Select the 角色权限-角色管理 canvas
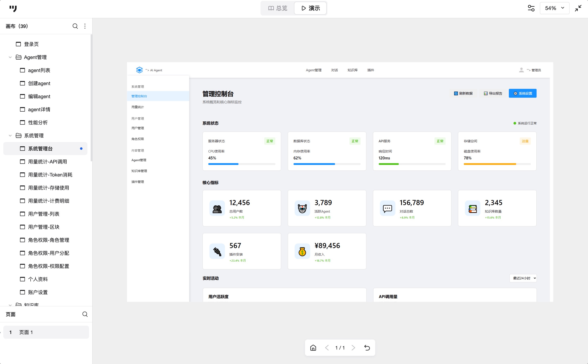The height and width of the screenshot is (364, 588). 45,240
